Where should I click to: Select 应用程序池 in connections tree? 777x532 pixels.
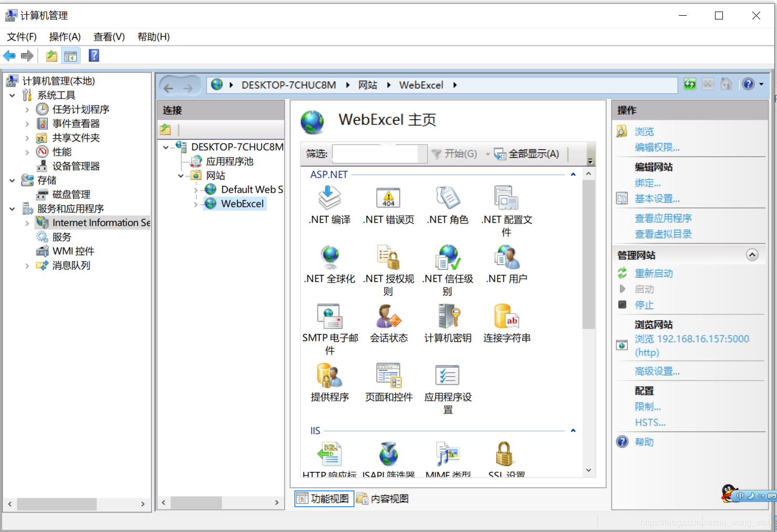point(230,162)
